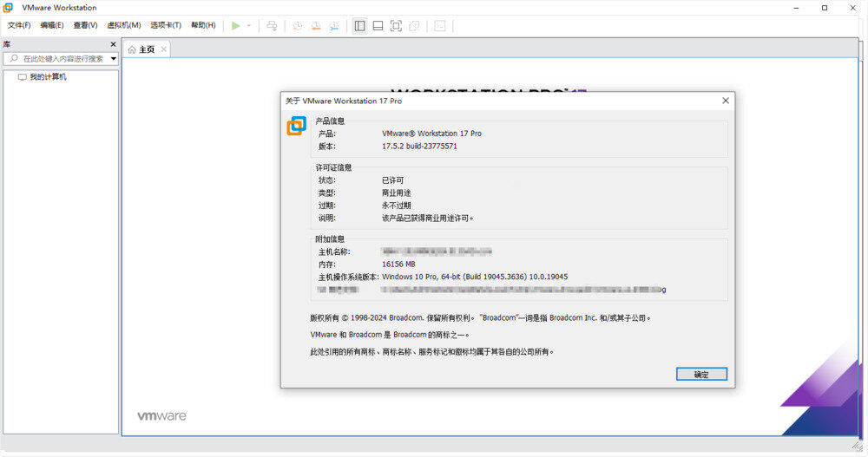
Task: Open the 查看(V) menu
Action: (x=85, y=25)
